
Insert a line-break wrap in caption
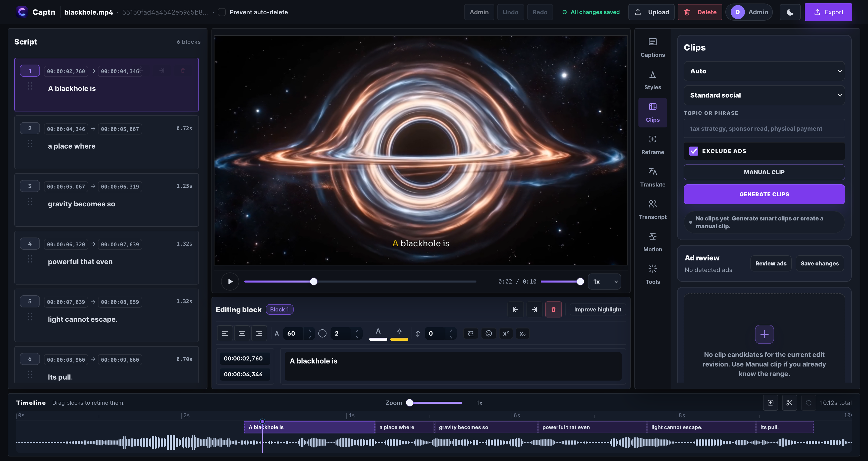coord(471,333)
